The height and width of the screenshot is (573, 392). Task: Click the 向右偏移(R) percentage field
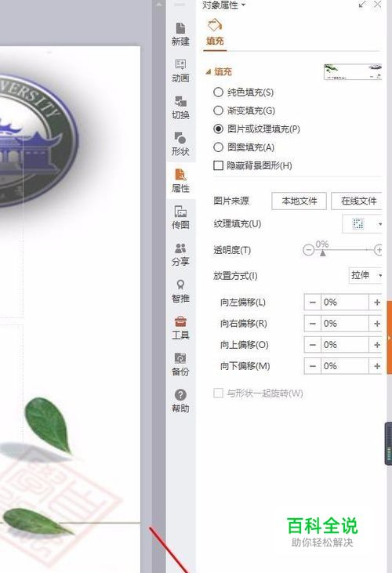pos(345,324)
